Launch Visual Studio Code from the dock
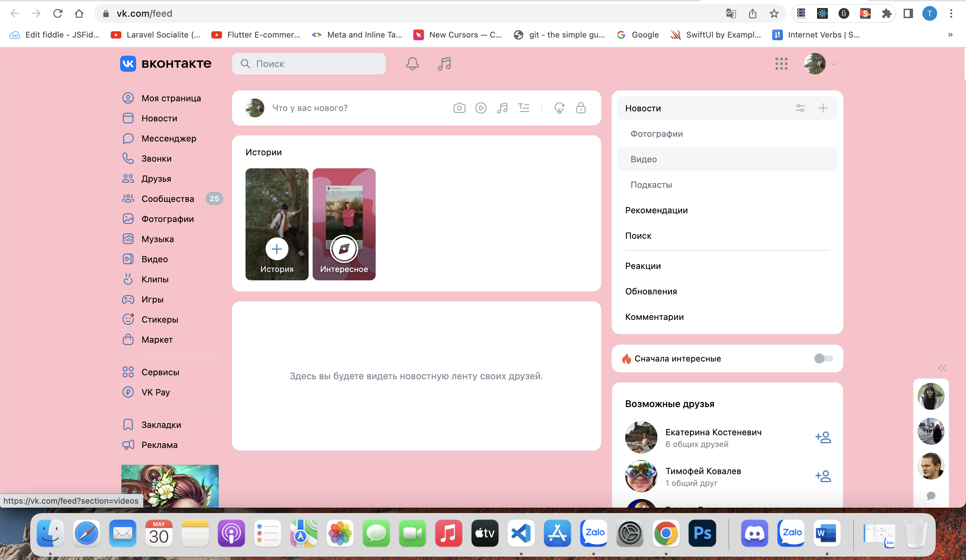The width and height of the screenshot is (966, 560). click(x=521, y=533)
